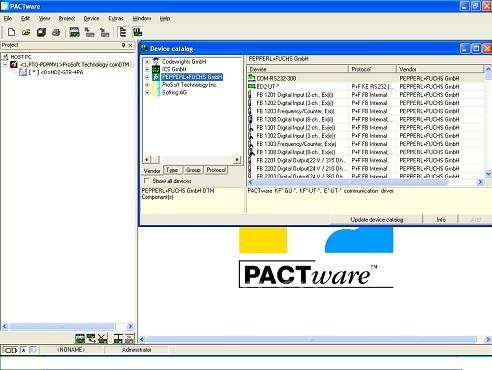This screenshot has height=370, width=492.
Task: Toggle the device catalog toolbar icon
Action: (137, 32)
